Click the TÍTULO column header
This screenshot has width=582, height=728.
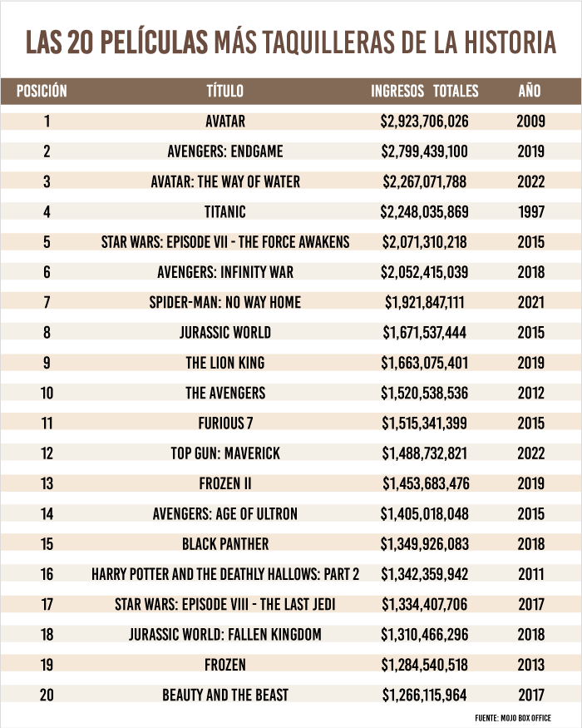coord(225,91)
